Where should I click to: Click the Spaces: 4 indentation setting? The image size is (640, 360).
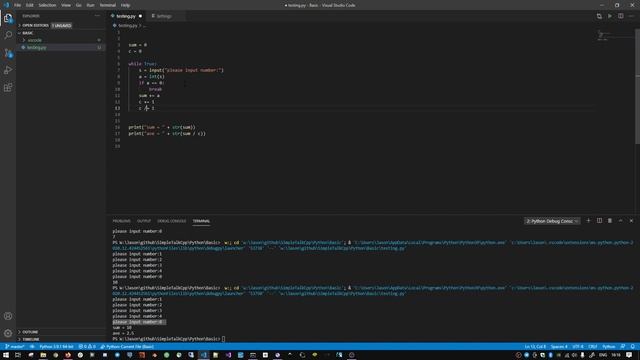tap(559, 347)
